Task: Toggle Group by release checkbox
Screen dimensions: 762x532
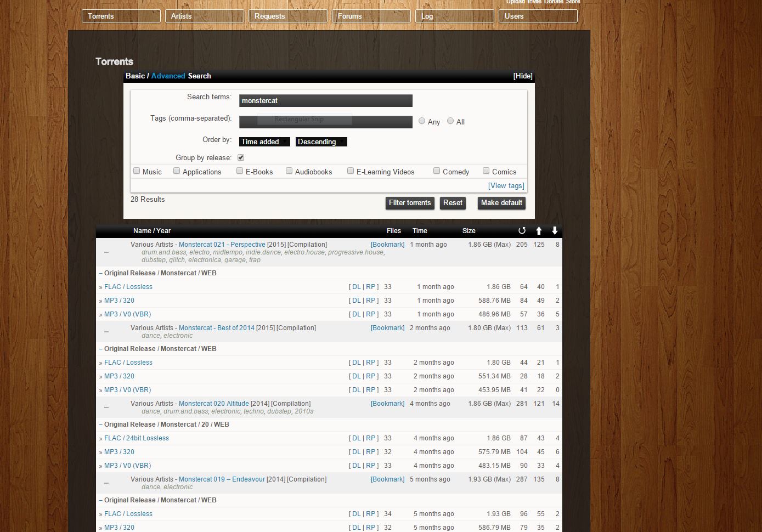Action: [240, 157]
